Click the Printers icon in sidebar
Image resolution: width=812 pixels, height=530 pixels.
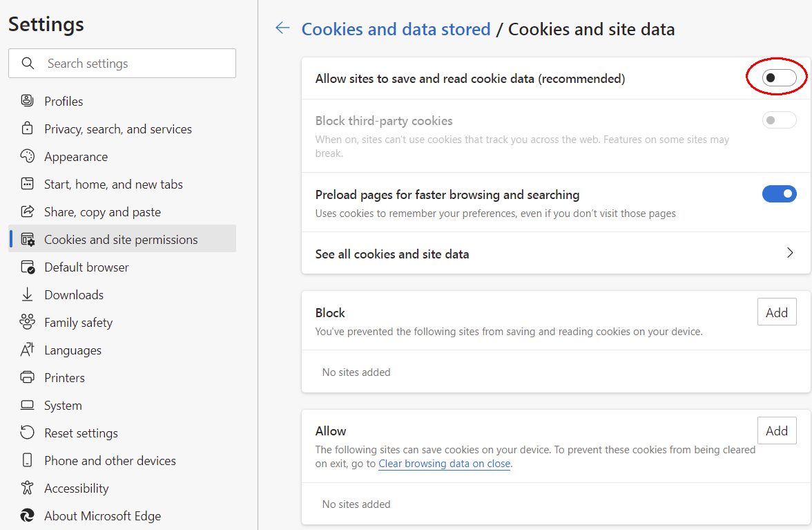[x=28, y=377]
